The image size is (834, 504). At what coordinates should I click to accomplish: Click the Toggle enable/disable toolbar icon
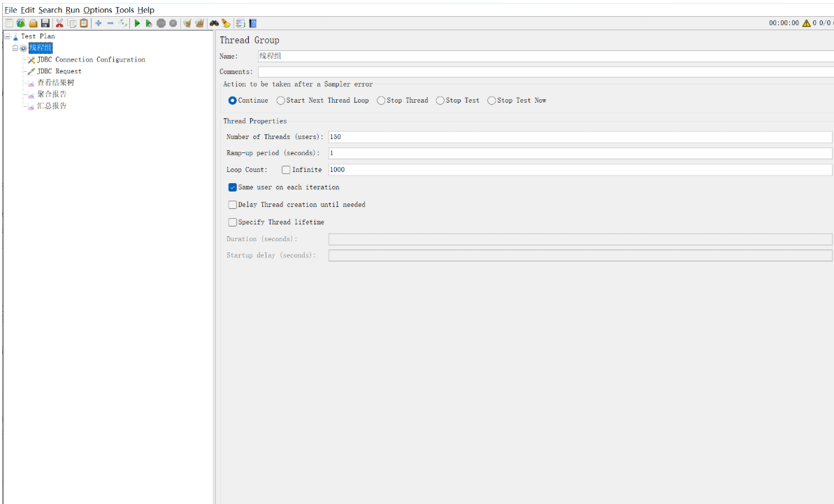pos(123,23)
